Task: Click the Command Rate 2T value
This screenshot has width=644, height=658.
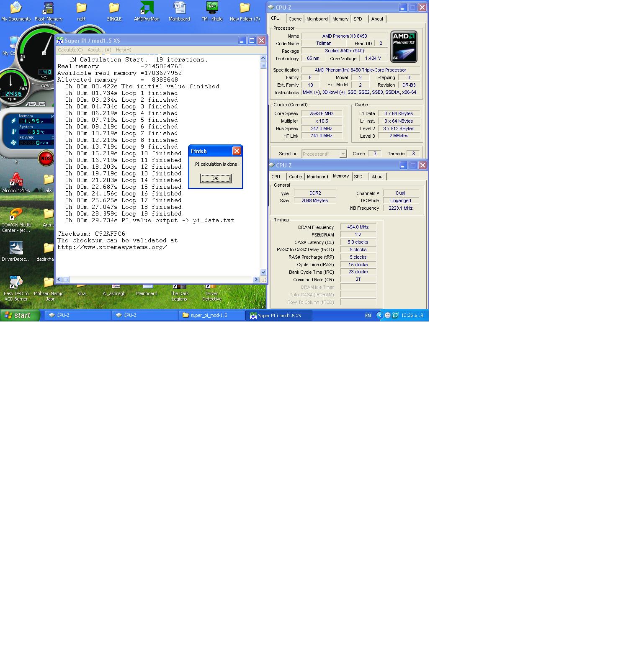Action: (x=358, y=279)
